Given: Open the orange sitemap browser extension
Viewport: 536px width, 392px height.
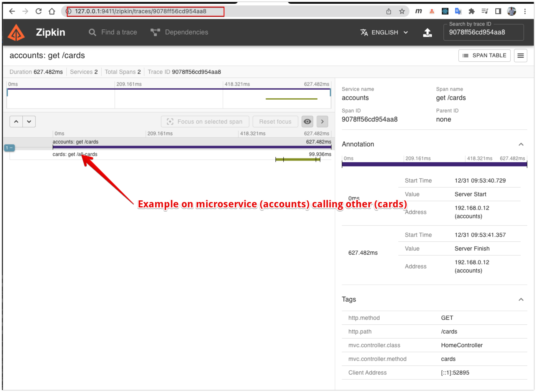Looking at the screenshot, I should [x=432, y=11].
